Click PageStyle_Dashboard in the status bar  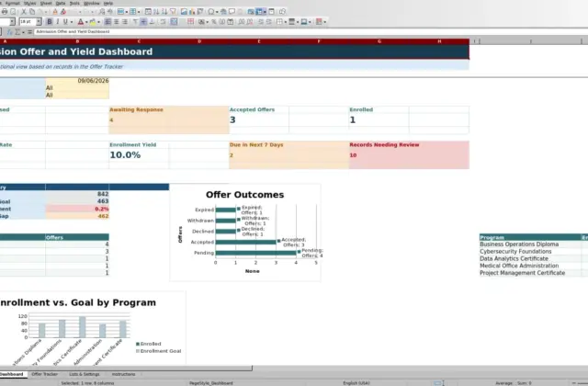coord(211,383)
